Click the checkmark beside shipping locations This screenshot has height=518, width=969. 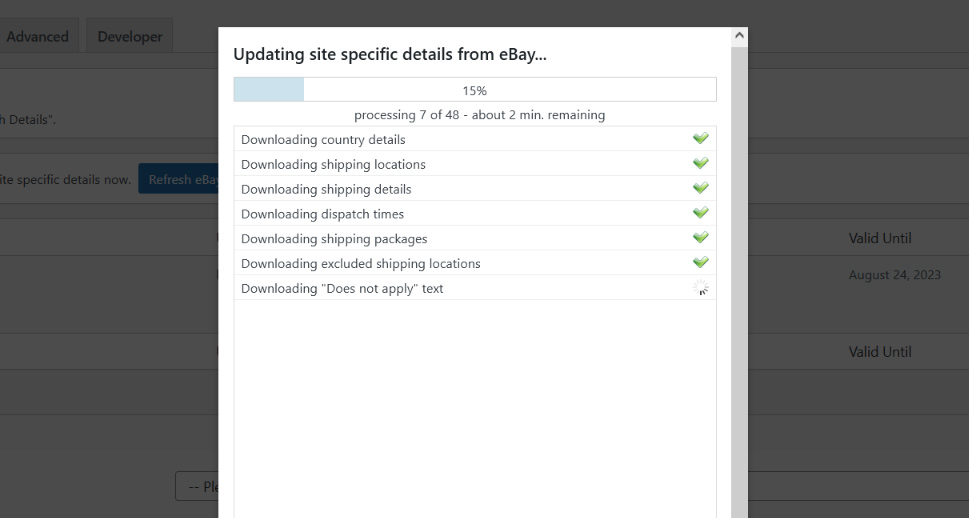[700, 163]
